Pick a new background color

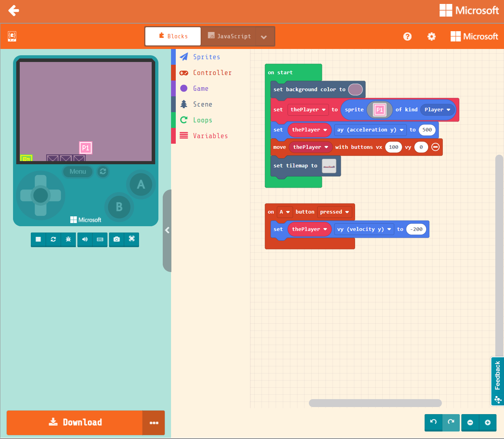(355, 89)
